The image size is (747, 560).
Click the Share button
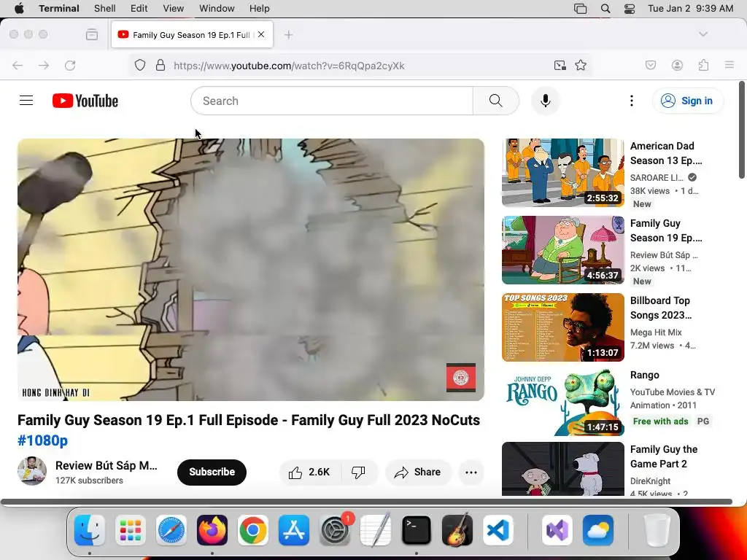pos(418,472)
